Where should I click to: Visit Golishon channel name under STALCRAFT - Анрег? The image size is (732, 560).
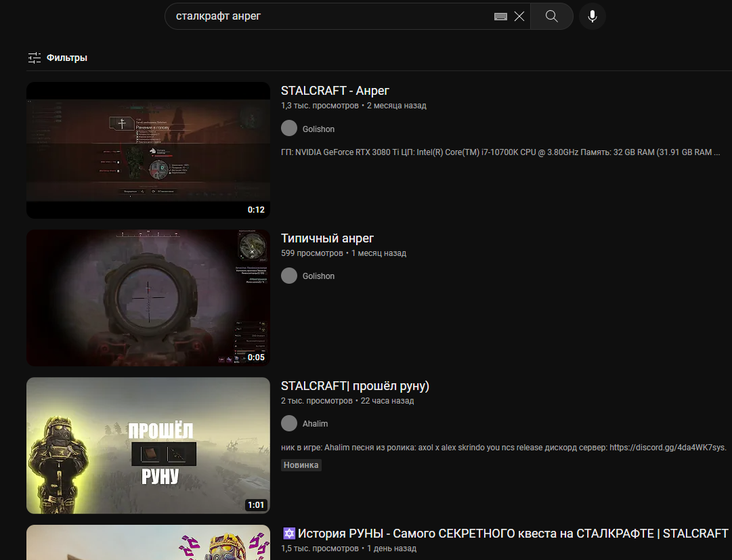pos(318,129)
